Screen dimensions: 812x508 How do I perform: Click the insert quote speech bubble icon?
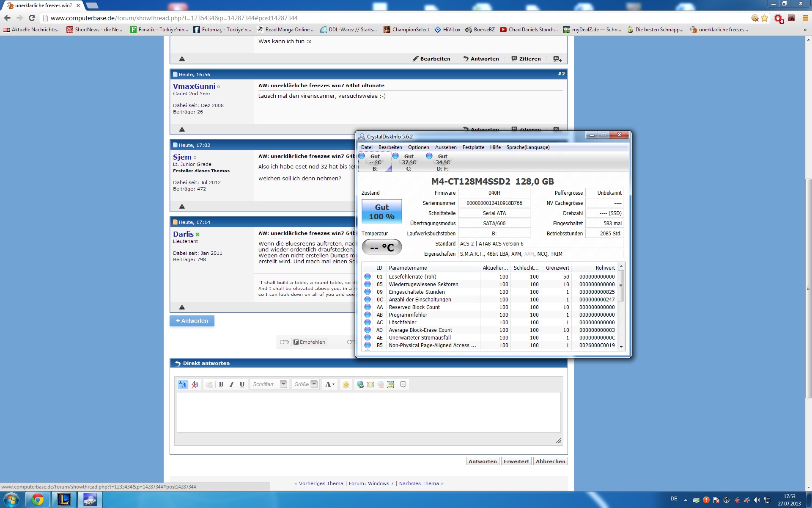pyautogui.click(x=403, y=384)
